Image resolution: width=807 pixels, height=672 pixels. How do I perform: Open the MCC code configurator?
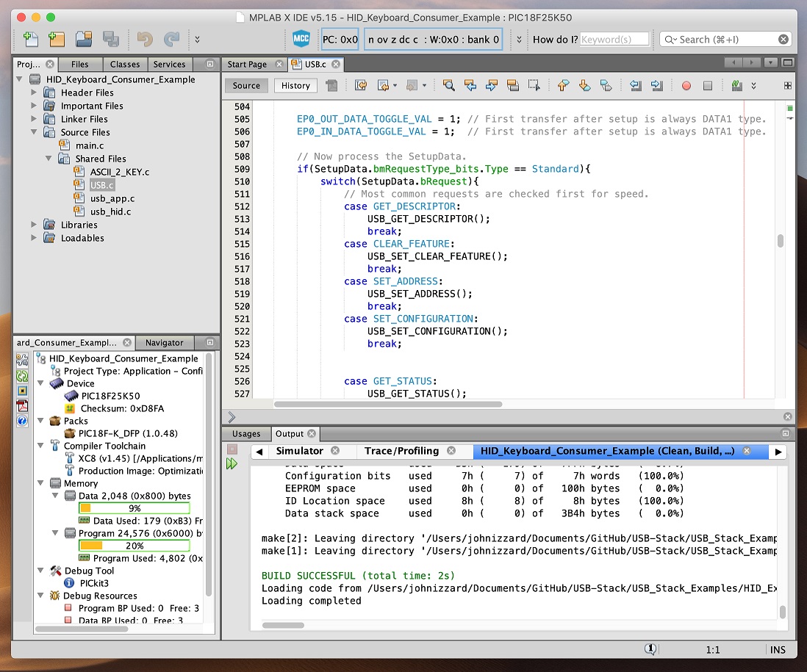point(301,39)
